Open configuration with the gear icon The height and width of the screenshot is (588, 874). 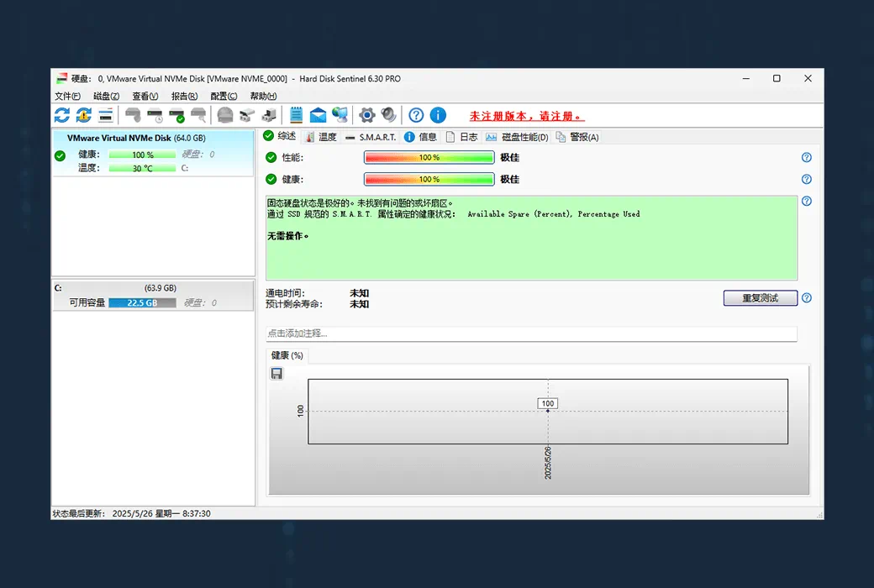(x=366, y=115)
